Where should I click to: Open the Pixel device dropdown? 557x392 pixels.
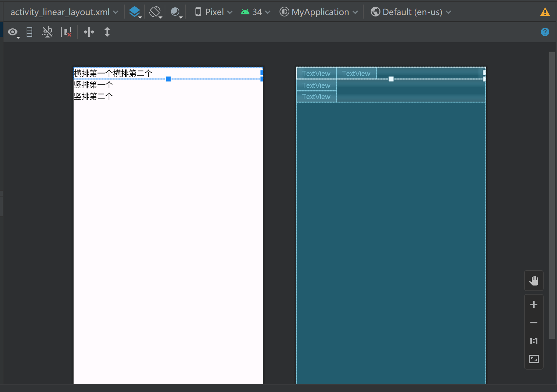click(x=214, y=12)
